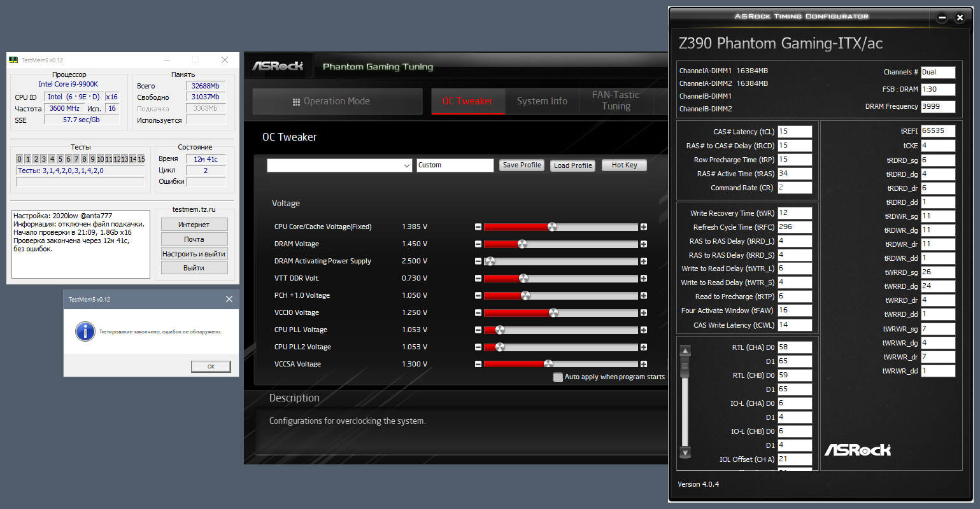This screenshot has width=980, height=509.
Task: Click the CAS Write Latency (tCWL) field
Action: point(795,325)
